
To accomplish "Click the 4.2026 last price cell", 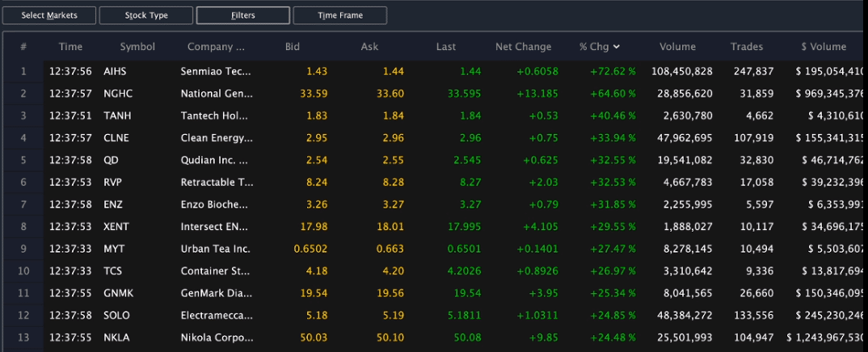I will (464, 270).
